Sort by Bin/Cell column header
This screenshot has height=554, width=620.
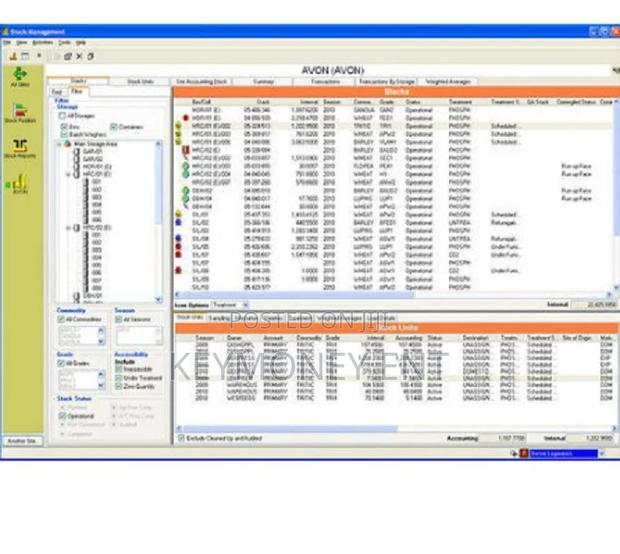[x=202, y=102]
